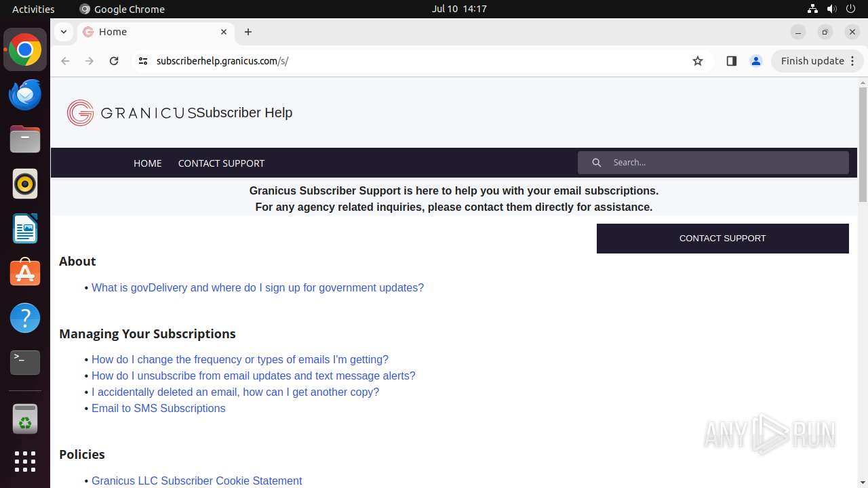The image size is (868, 488).
Task: Click the Granicus logo
Action: click(132, 113)
